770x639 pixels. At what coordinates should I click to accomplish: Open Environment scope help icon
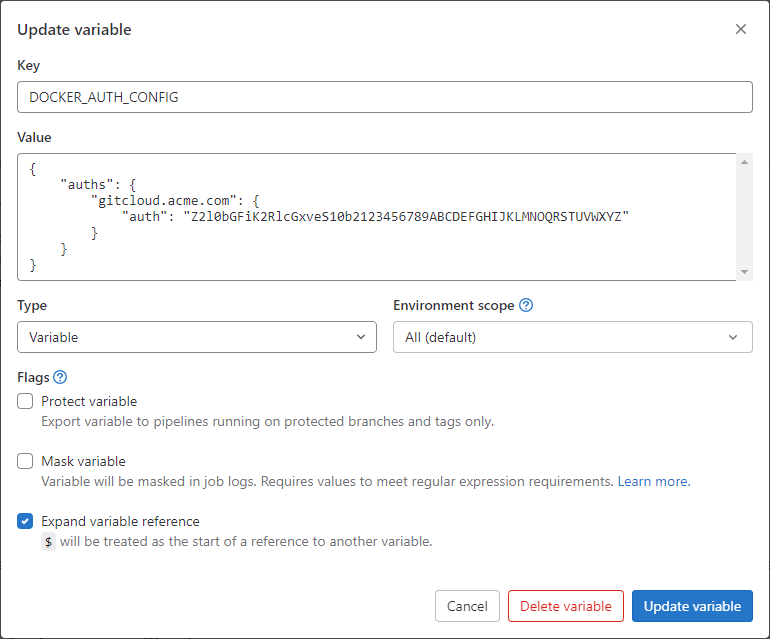[x=526, y=305]
